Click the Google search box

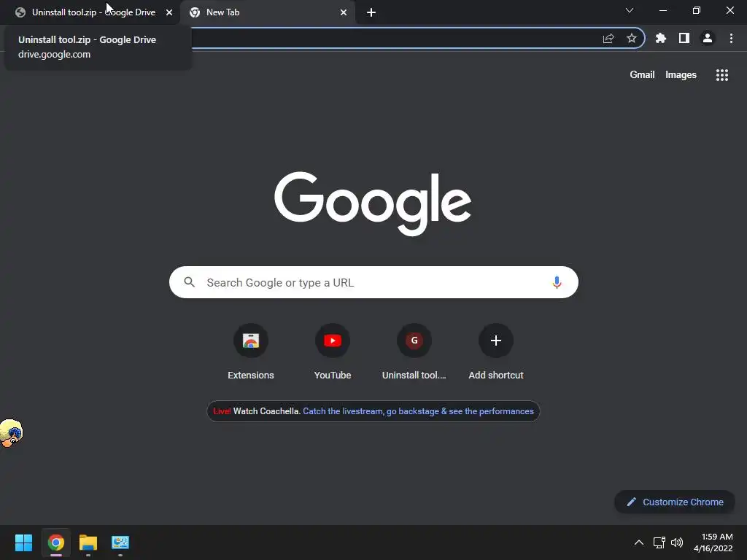[373, 282]
